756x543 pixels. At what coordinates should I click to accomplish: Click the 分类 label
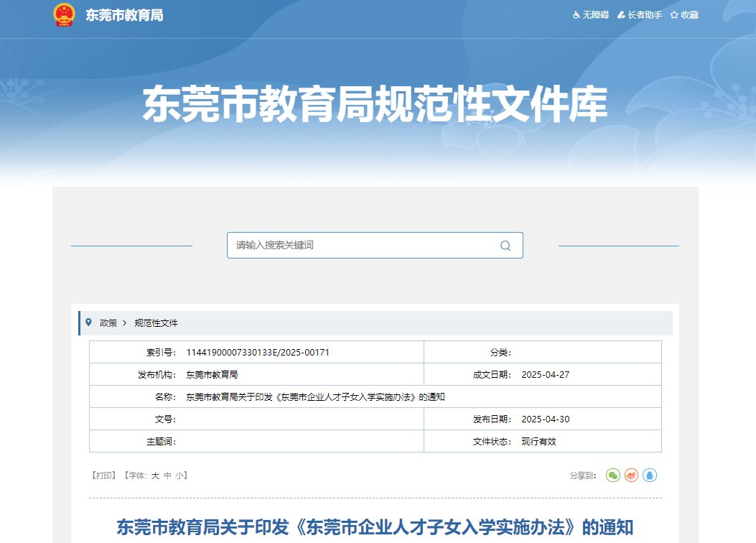click(x=500, y=353)
